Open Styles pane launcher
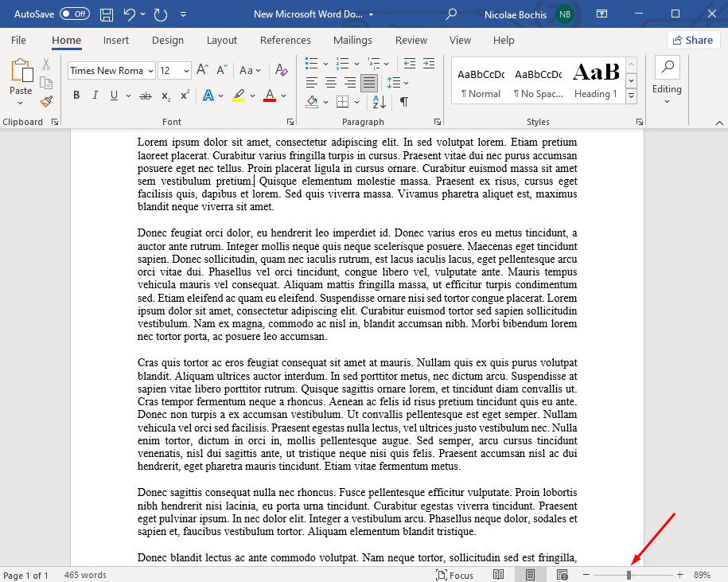This screenshot has width=728, height=582. (640, 122)
